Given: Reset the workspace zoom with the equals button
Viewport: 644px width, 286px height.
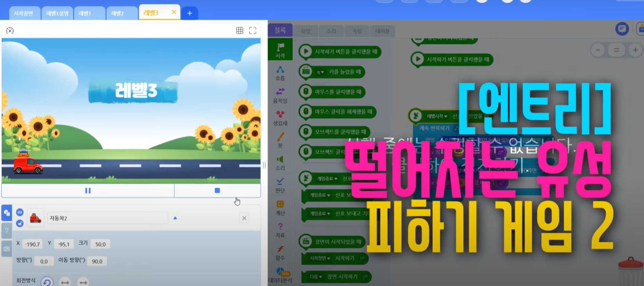Looking at the screenshot, I should coord(617,50).
